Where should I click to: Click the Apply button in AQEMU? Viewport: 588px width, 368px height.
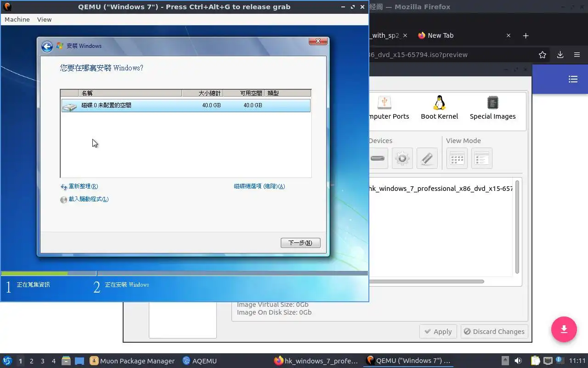point(439,332)
